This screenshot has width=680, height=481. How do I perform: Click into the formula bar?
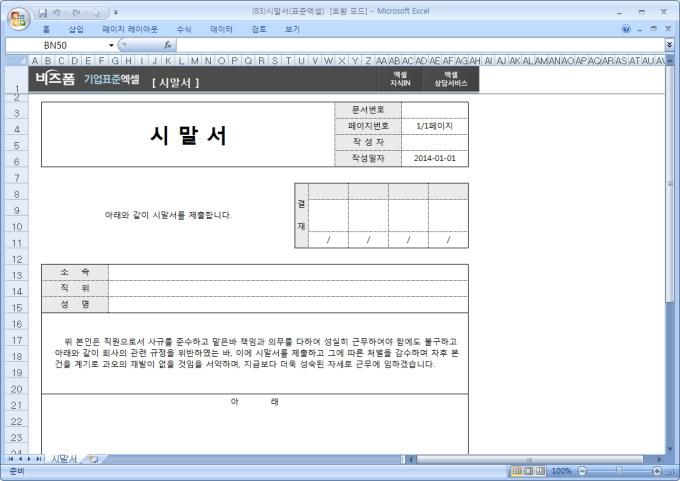[420, 45]
